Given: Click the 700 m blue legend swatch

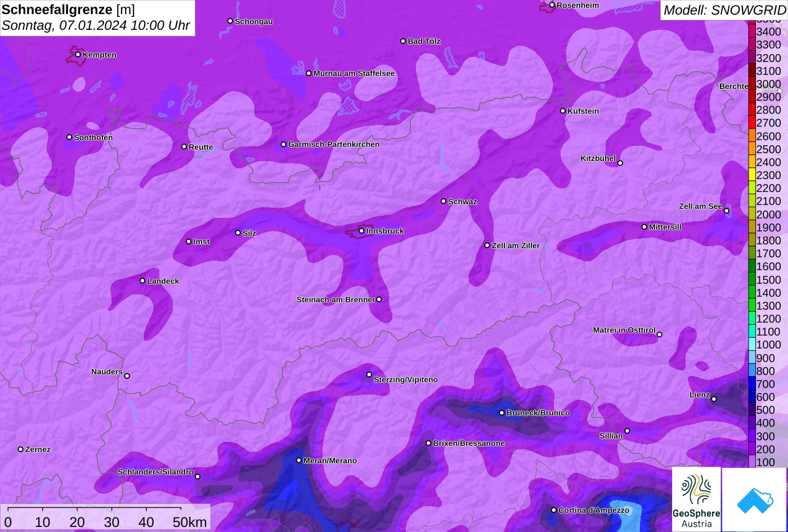Looking at the screenshot, I should 752,383.
